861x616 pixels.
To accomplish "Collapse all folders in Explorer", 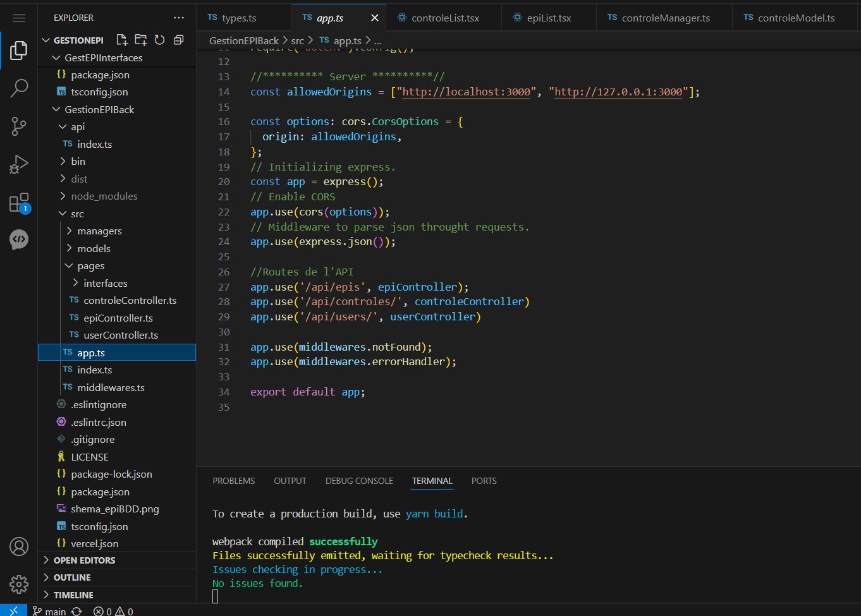I will coord(178,40).
